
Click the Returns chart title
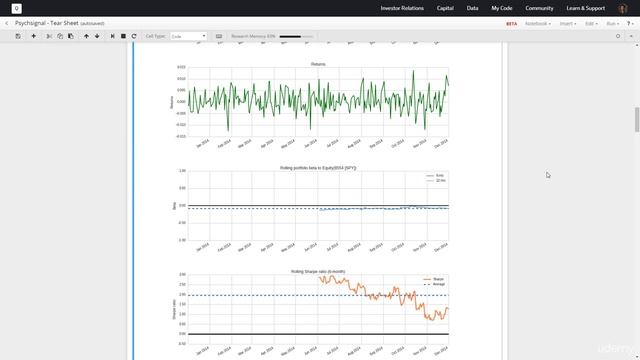(318, 64)
